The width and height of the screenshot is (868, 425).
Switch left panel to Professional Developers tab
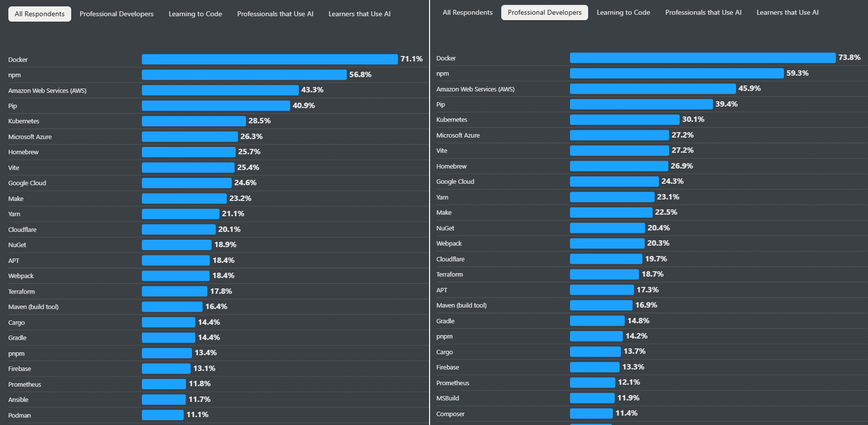[116, 14]
